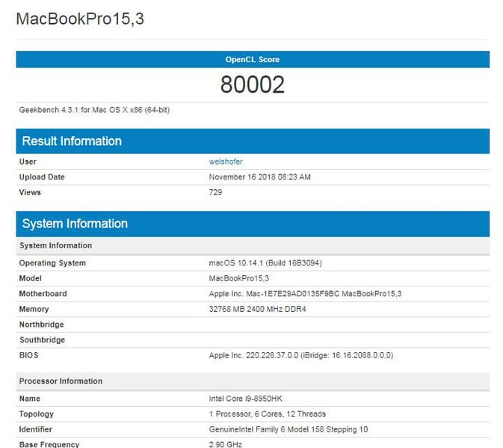Click the Northbridge label

click(41, 325)
